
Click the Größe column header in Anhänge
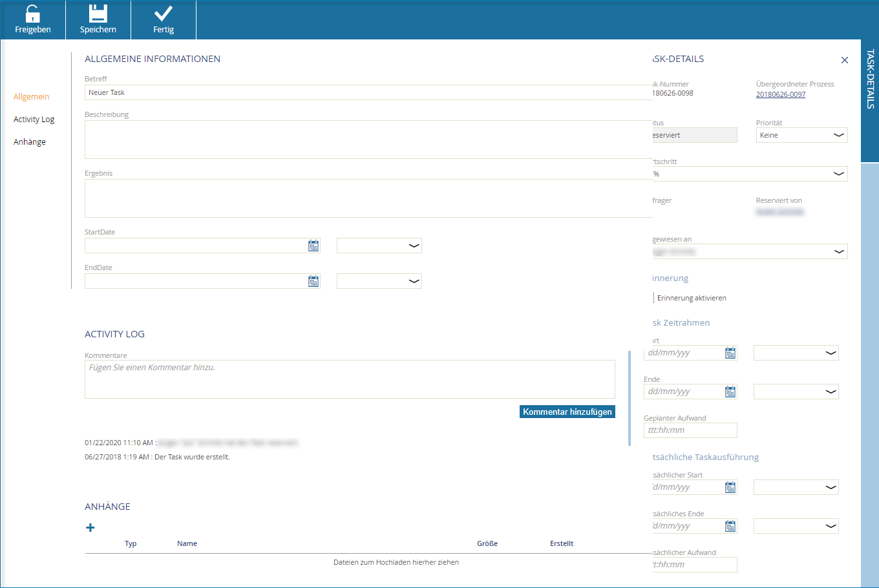click(x=487, y=544)
